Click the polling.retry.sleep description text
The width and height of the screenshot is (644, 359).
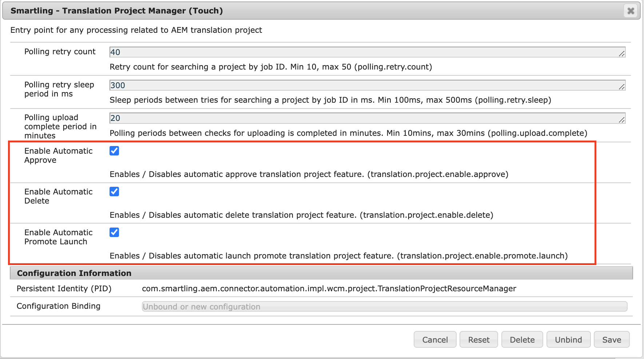click(x=330, y=100)
